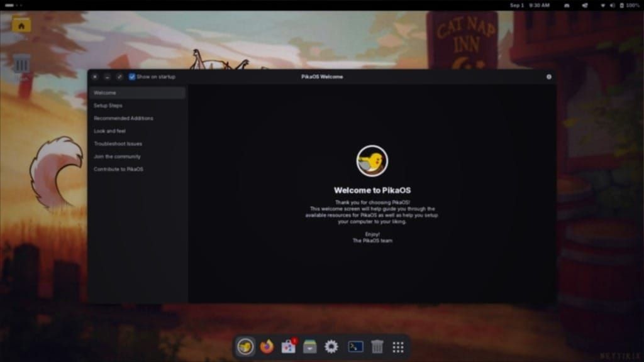Open Settings gear in the dock
This screenshot has width=644, height=362.
tap(331, 347)
